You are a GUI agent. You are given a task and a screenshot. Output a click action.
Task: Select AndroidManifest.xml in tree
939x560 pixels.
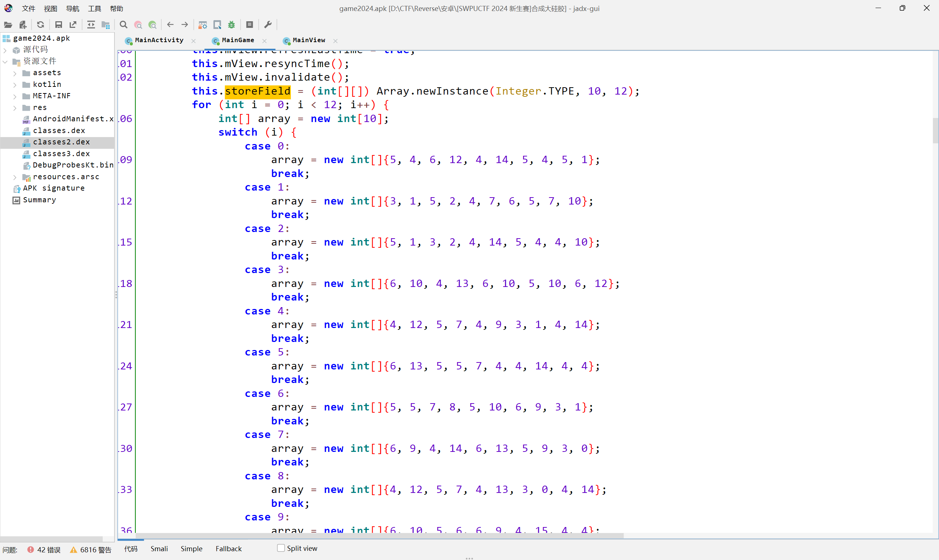coord(73,119)
